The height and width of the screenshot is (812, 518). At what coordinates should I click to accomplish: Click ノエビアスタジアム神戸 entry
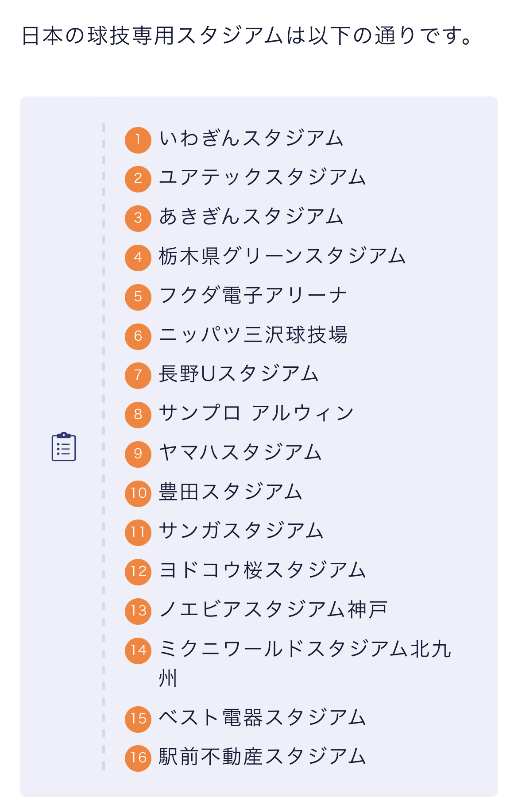pos(273,610)
